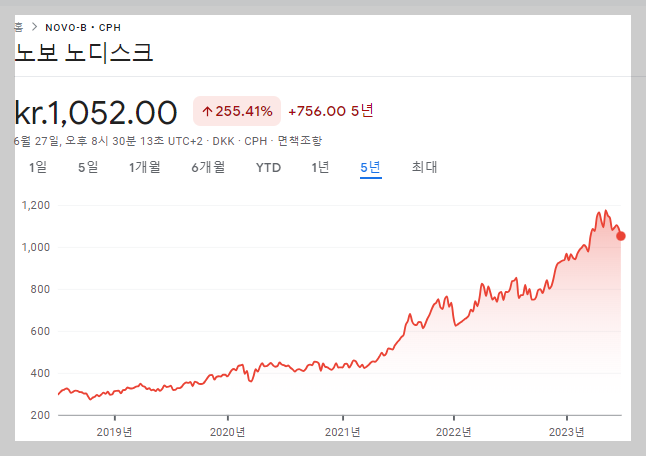
Task: Click the kr.1,052.00 price value
Action: [96, 112]
